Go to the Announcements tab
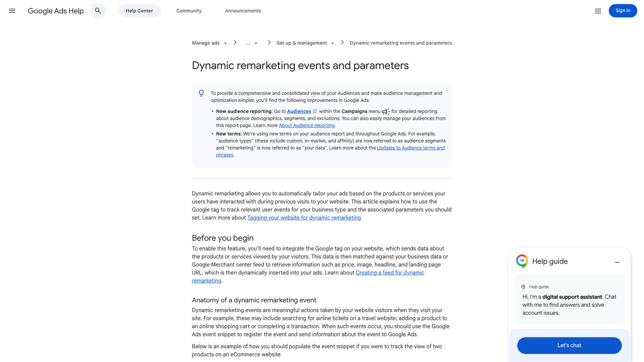This screenshot has width=644, height=362. (x=243, y=11)
